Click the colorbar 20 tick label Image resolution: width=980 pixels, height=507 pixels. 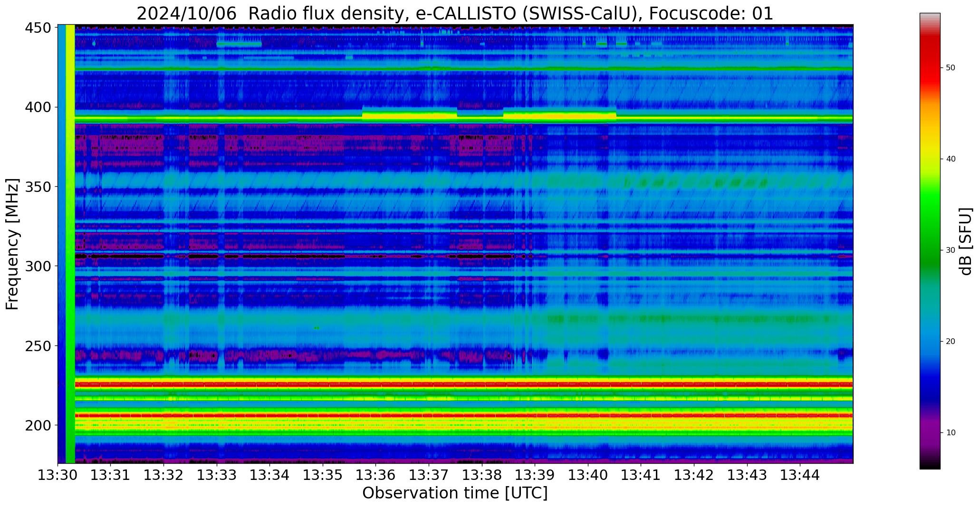(x=951, y=342)
